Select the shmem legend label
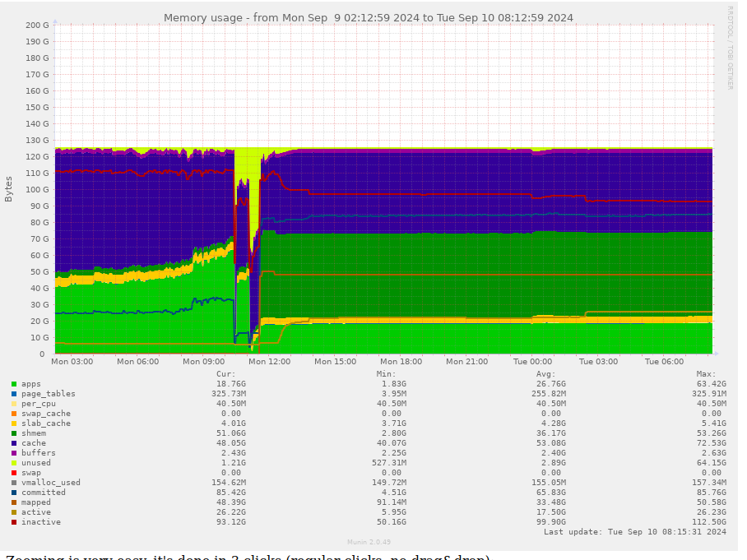 pos(34,433)
